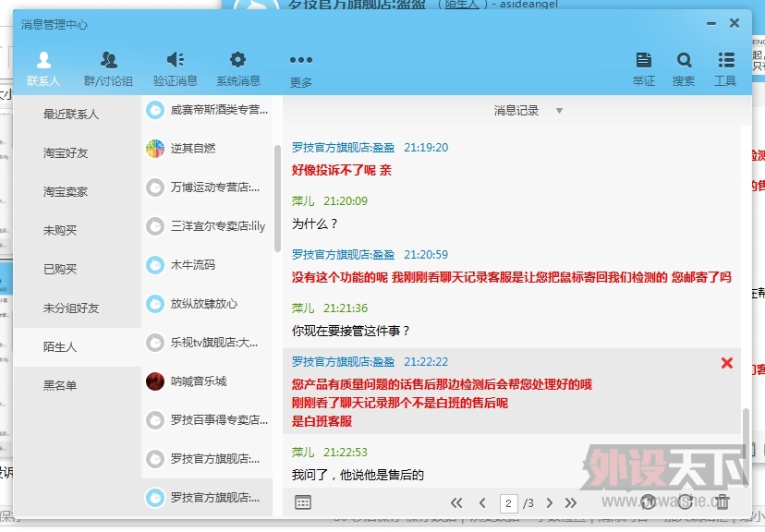Click avatar icon of 木牛流码
This screenshot has width=765, height=532.
[155, 265]
